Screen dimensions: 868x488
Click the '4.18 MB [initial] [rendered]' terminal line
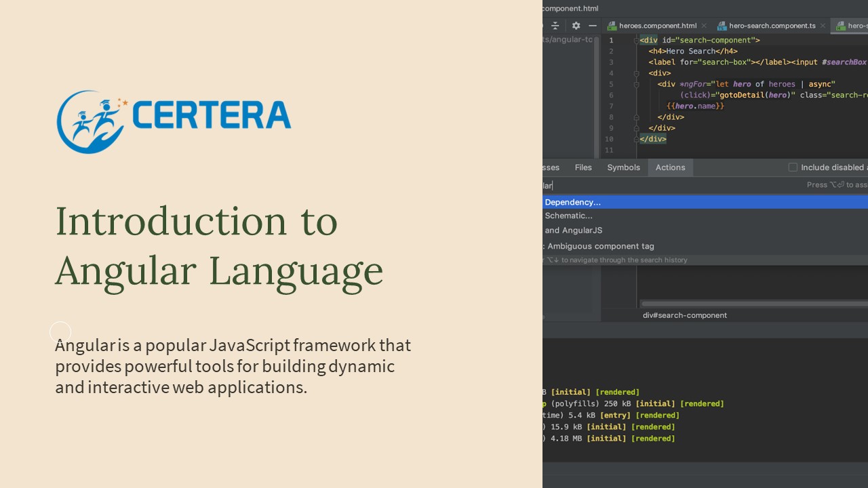click(609, 438)
